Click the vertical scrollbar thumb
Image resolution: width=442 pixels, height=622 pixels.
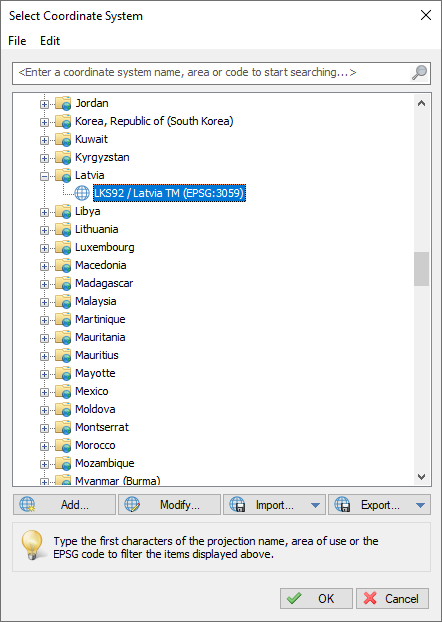[x=421, y=269]
